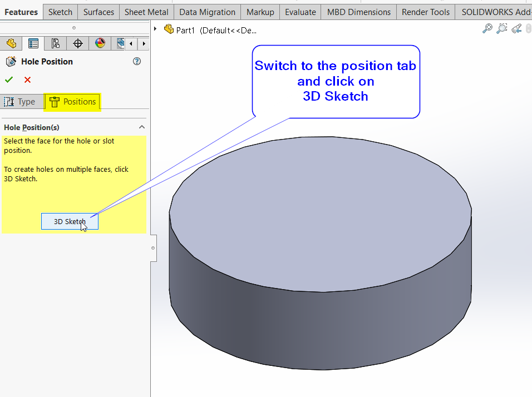Open the DimXpertManager crosshair tab
The height and width of the screenshot is (397, 532).
pos(78,43)
